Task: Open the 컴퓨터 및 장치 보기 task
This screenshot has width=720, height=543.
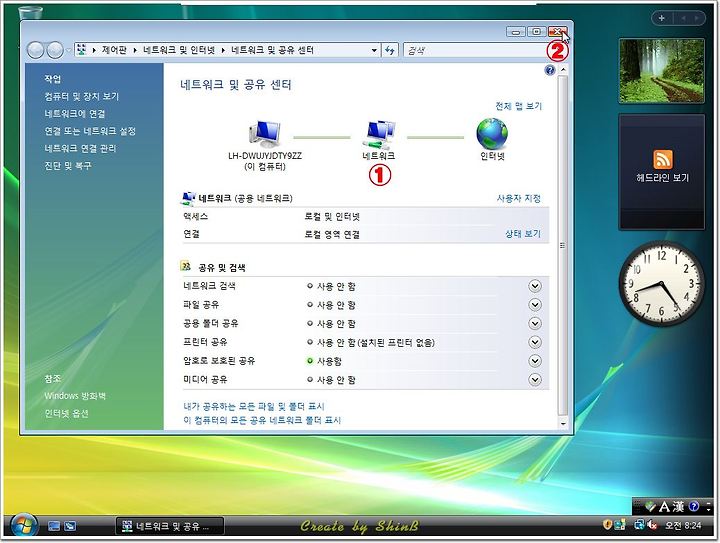Action: pyautogui.click(x=82, y=96)
